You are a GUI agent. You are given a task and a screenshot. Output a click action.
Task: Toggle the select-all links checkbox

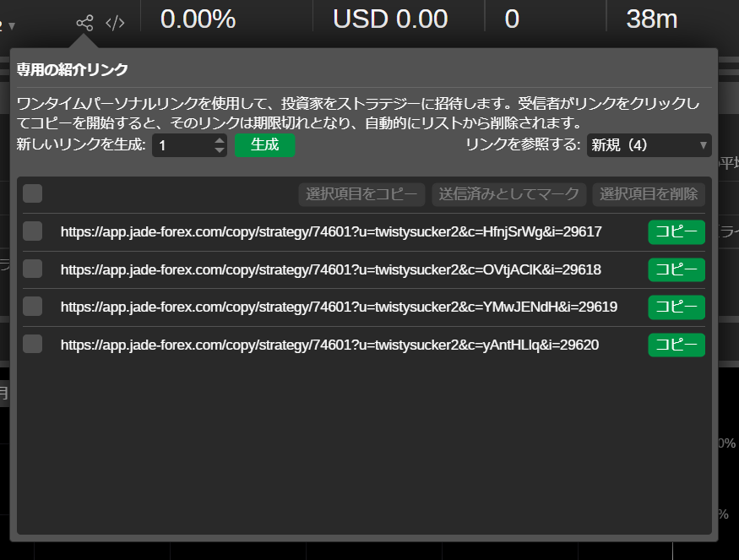tap(33, 194)
